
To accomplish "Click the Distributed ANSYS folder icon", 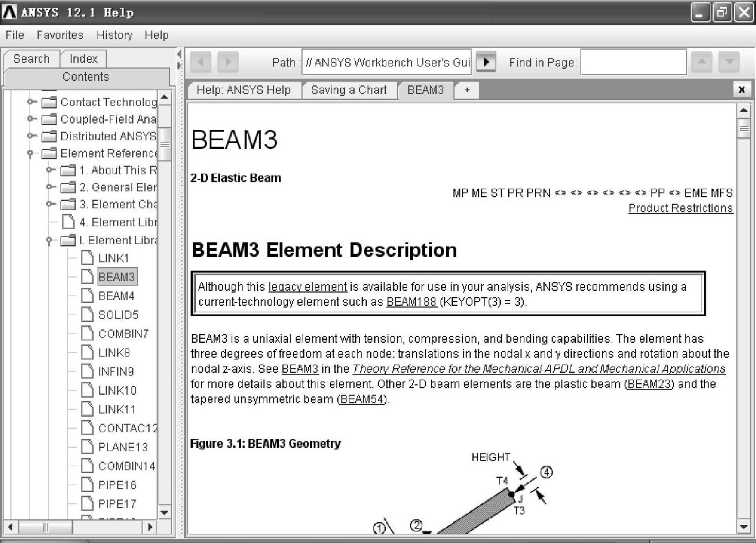I will pyautogui.click(x=50, y=136).
